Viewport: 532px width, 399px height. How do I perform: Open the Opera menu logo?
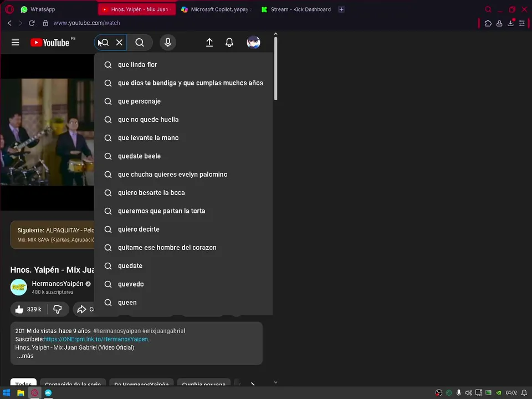[9, 9]
